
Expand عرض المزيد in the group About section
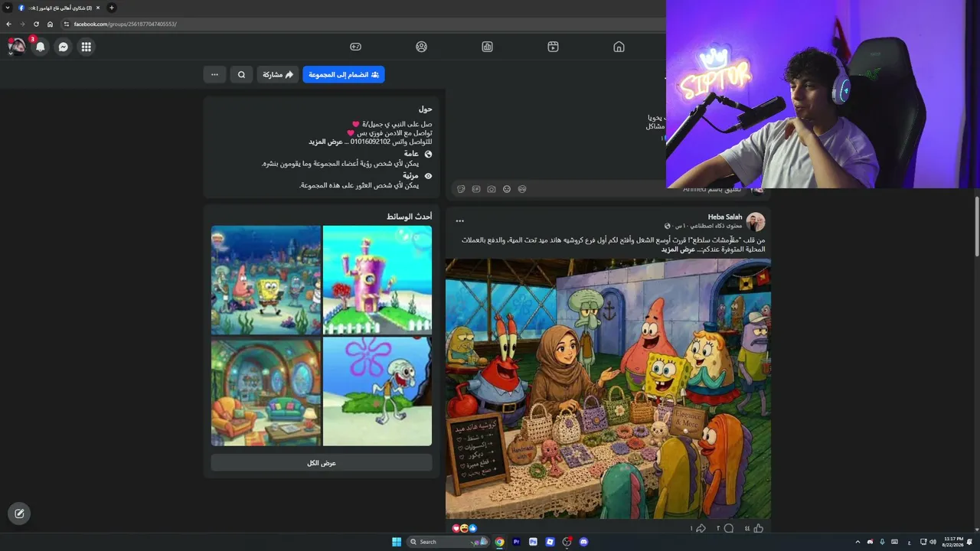[x=325, y=142]
